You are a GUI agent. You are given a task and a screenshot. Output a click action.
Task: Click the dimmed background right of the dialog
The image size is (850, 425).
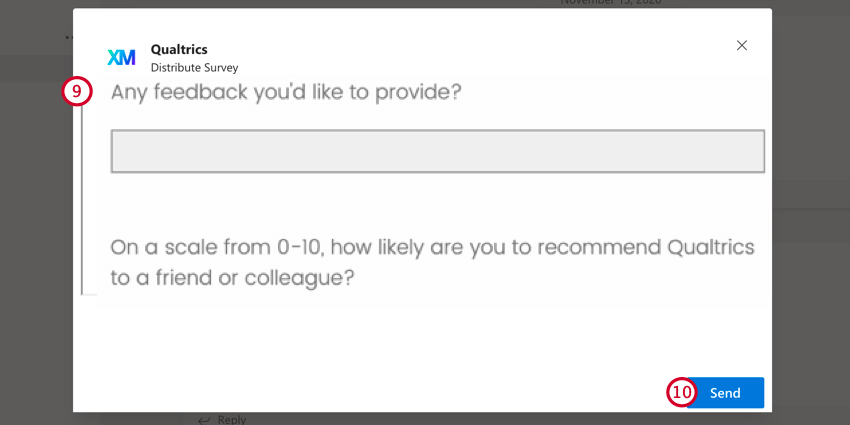click(811, 217)
